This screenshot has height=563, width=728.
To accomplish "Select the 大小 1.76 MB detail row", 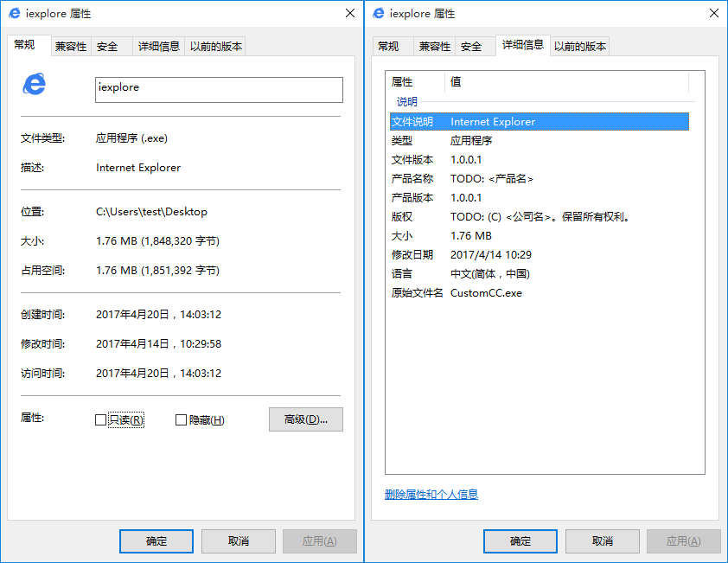I will 539,236.
